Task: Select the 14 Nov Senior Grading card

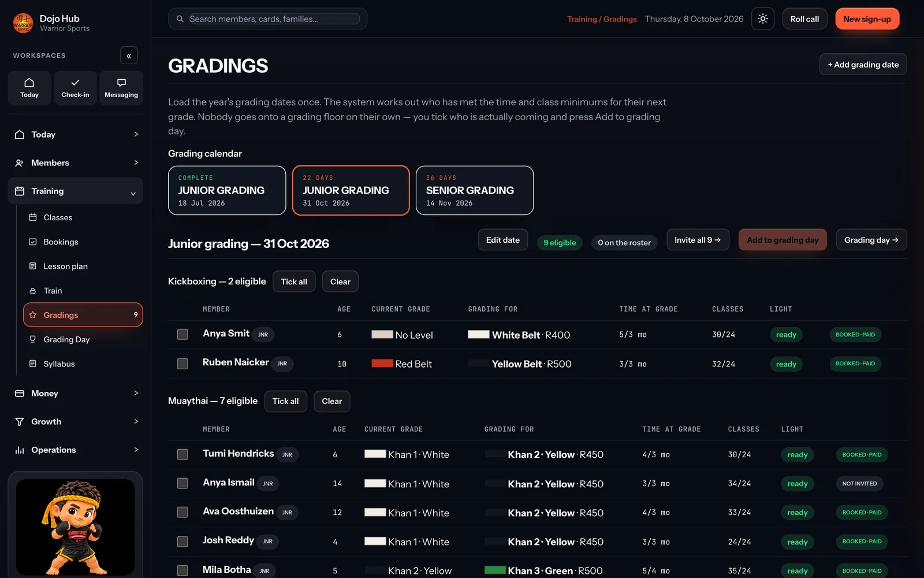Action: pos(475,190)
